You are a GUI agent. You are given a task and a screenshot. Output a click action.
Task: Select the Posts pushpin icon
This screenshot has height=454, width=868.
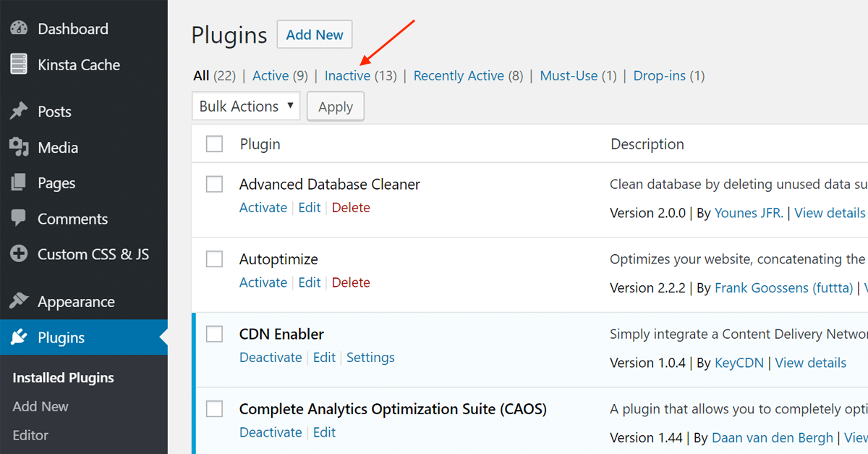(x=19, y=112)
